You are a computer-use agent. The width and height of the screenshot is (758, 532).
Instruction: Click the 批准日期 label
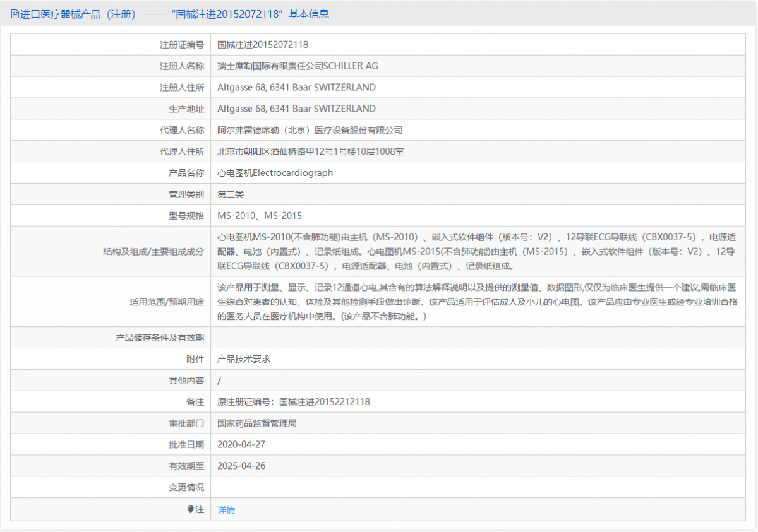tap(186, 444)
